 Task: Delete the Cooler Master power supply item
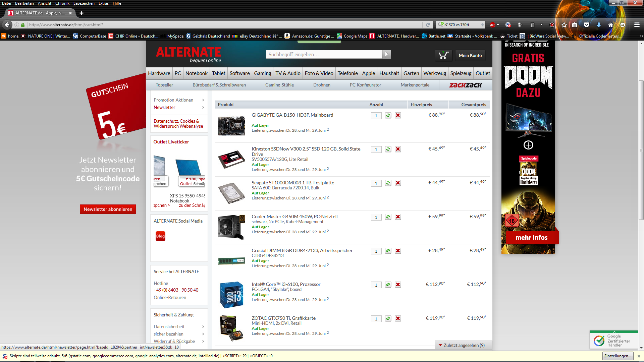[398, 217]
